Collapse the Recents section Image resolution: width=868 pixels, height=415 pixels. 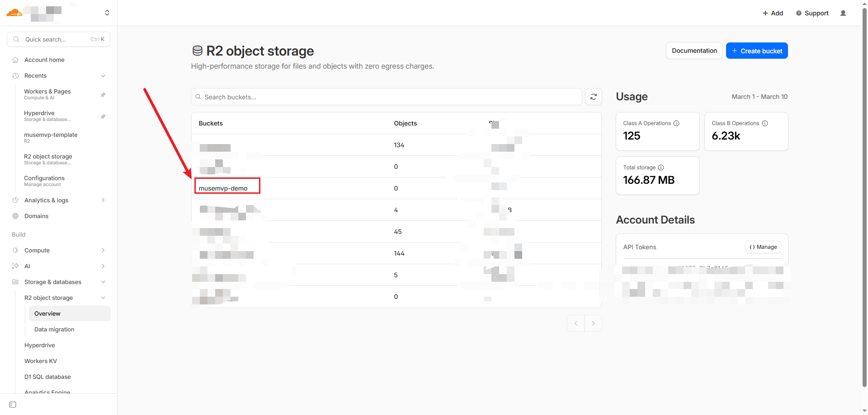pyautogui.click(x=103, y=76)
